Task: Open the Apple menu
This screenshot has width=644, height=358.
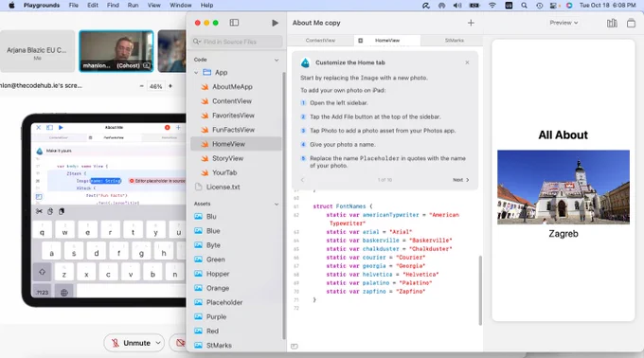Action: [x=11, y=6]
